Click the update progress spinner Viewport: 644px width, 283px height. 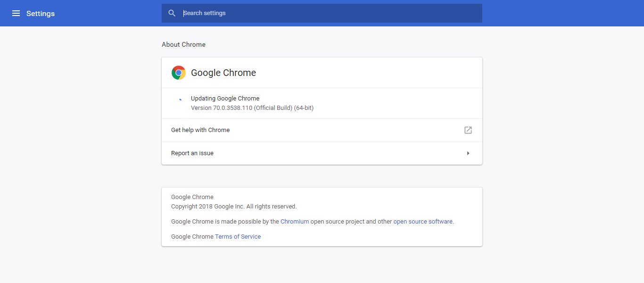(180, 100)
